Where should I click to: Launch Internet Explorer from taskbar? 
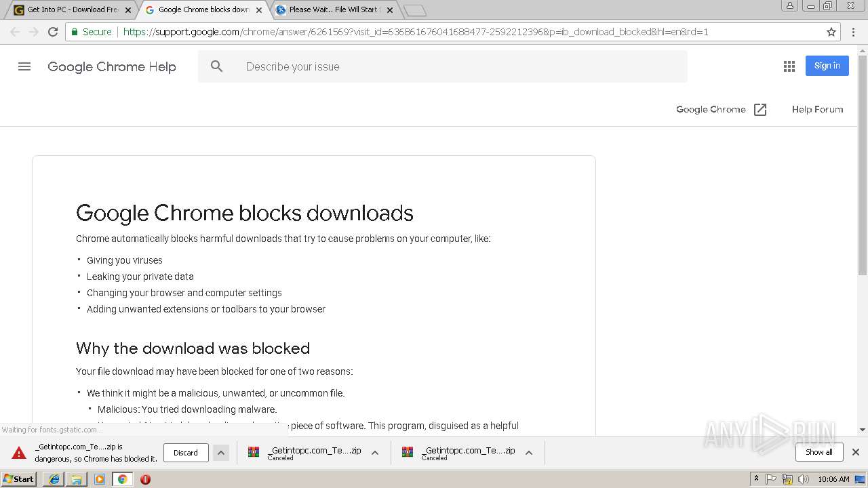pyautogui.click(x=54, y=479)
